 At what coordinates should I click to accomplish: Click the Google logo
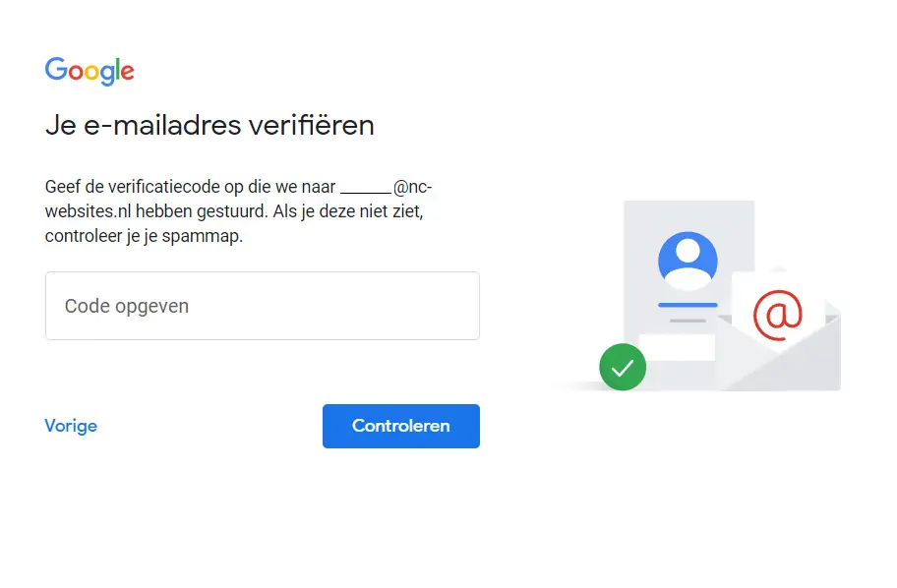[90, 71]
